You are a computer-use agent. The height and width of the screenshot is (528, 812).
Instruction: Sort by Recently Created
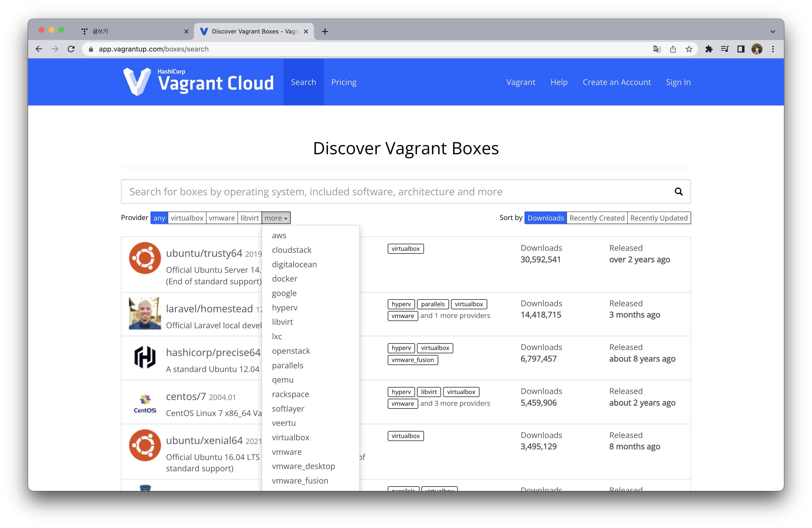pos(597,218)
